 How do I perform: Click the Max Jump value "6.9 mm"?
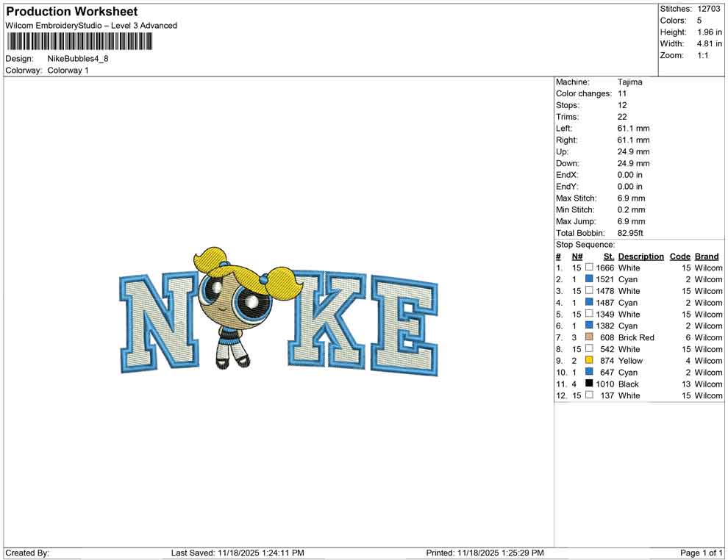(632, 221)
